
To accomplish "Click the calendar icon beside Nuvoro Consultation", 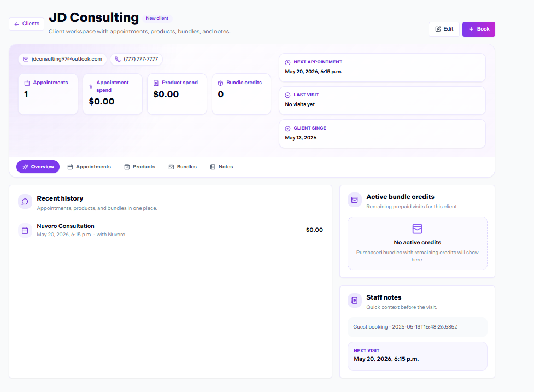I will (x=25, y=231).
